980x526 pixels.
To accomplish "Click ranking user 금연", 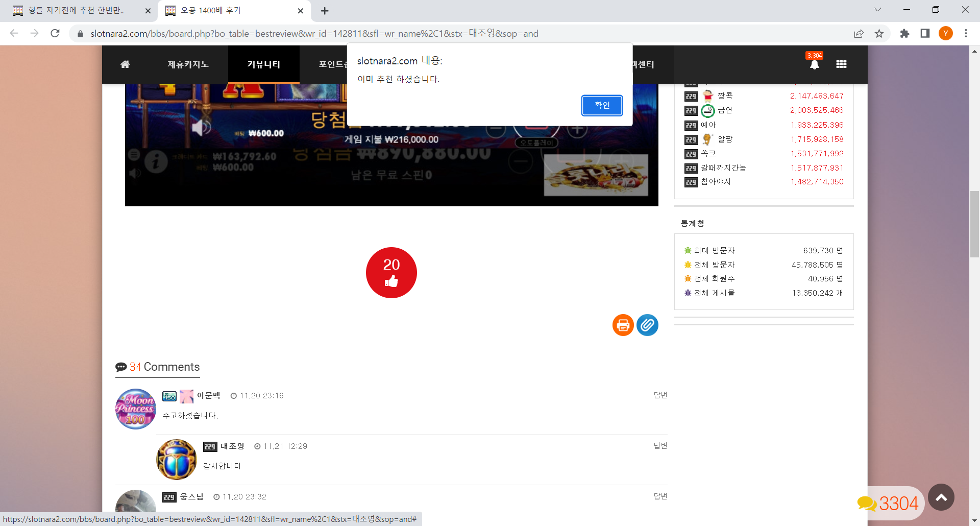I will point(725,110).
